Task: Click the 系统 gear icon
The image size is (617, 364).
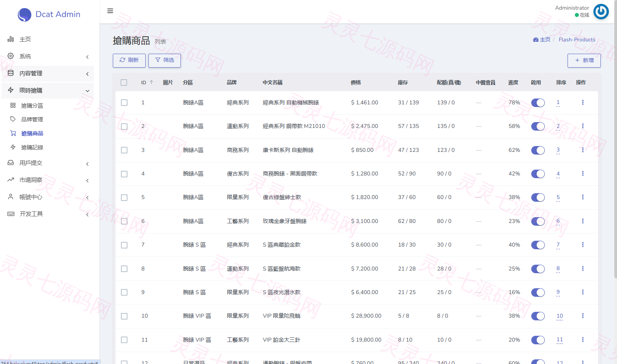Action: [x=11, y=56]
